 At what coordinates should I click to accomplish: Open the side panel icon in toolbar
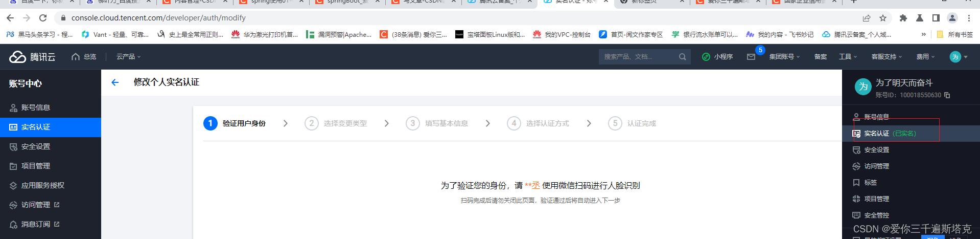coord(936,18)
